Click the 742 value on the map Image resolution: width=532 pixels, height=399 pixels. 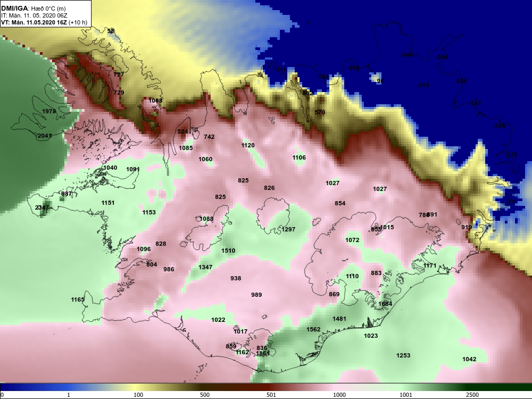[x=209, y=136]
